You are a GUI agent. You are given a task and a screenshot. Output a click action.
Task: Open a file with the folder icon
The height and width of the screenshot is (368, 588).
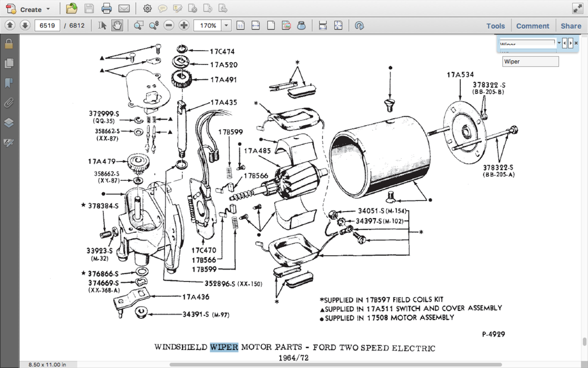71,9
